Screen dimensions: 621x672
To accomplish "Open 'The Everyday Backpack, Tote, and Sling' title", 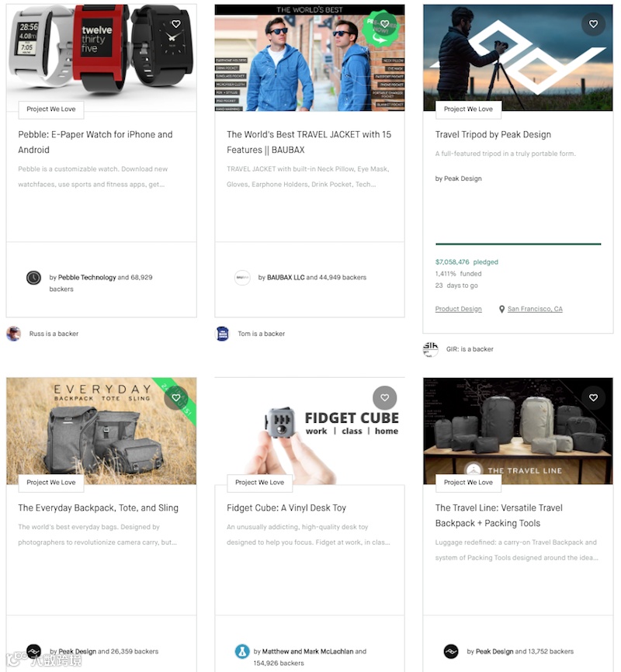I will click(x=99, y=507).
